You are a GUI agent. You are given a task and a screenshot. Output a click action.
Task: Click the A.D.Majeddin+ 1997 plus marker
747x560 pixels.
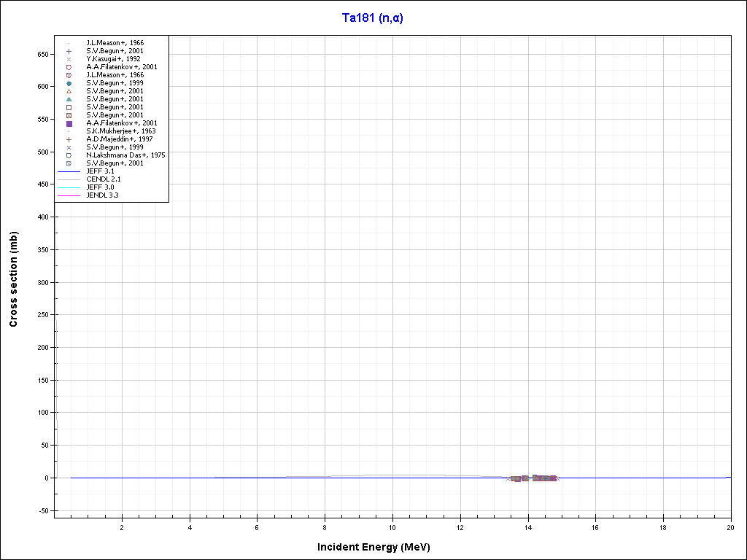click(69, 139)
